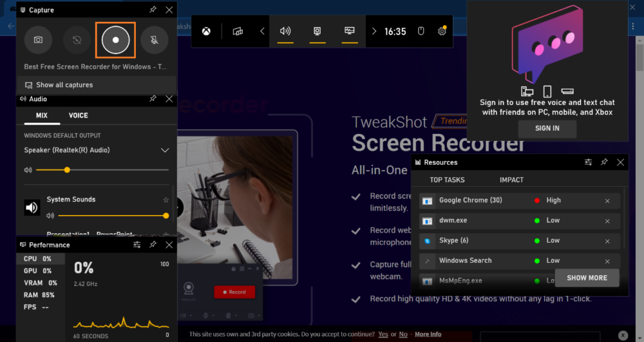Toggle the microphone while recording
Image resolution: width=644 pixels, height=342 pixels.
(x=155, y=40)
